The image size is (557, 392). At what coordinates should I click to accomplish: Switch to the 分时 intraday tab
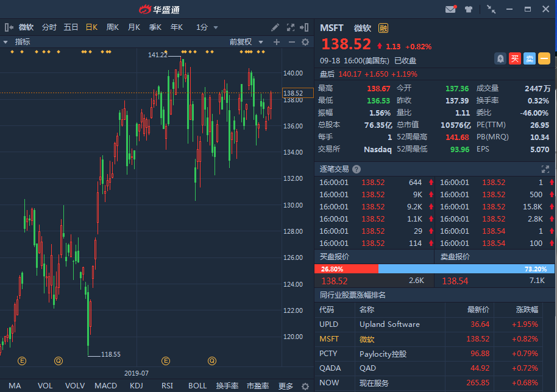pyautogui.click(x=49, y=27)
